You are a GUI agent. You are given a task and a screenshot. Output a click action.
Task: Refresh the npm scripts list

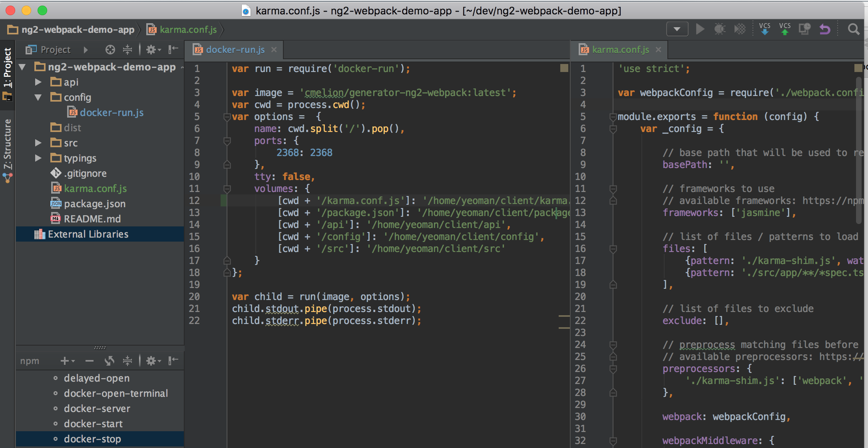[109, 361]
